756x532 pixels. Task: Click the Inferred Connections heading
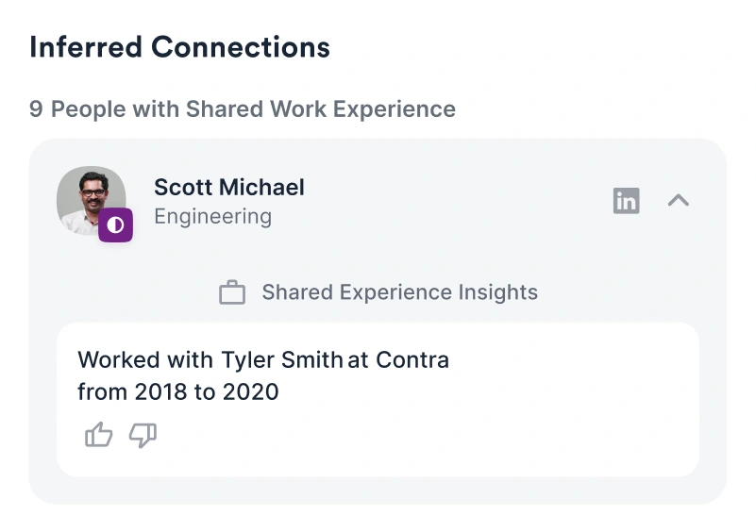pos(180,47)
